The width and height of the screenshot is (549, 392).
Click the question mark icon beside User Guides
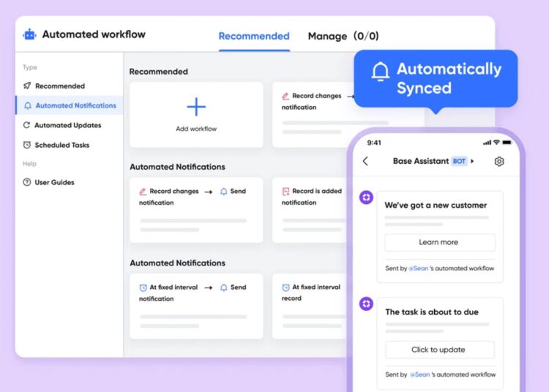[27, 182]
